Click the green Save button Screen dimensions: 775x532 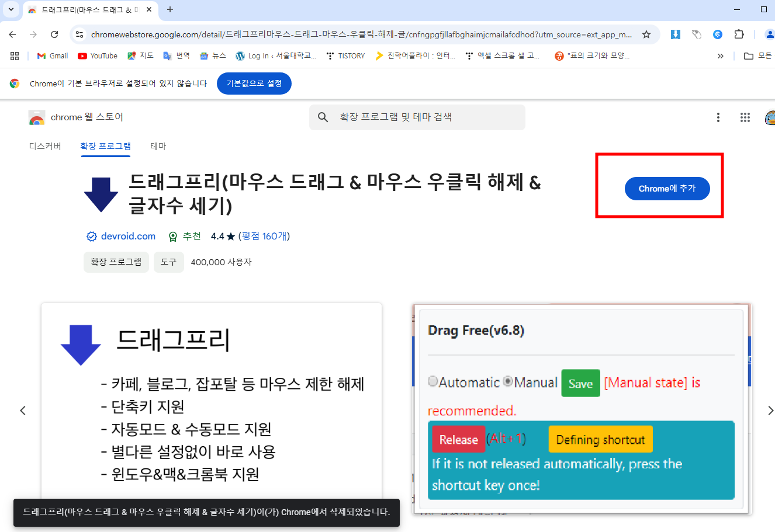[x=580, y=383]
